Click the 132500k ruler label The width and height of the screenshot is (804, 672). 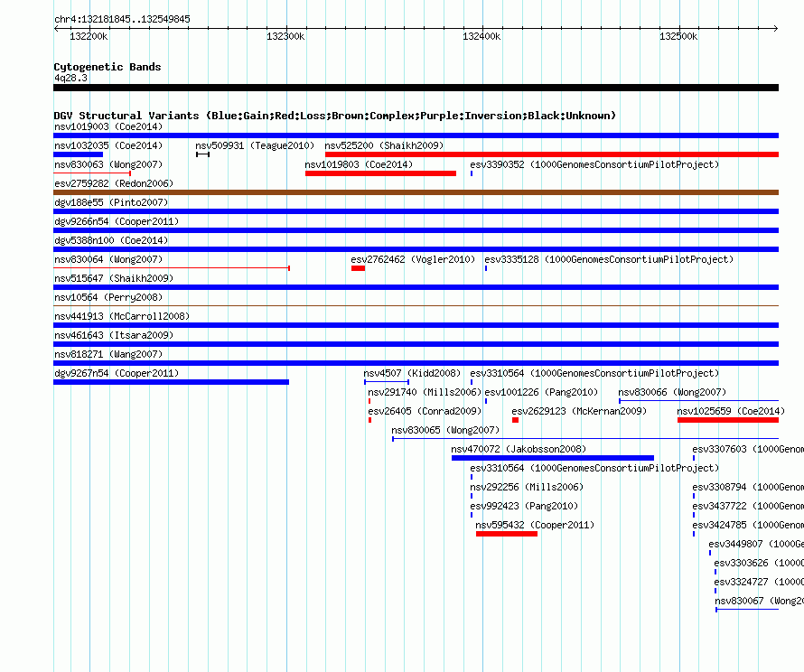pyautogui.click(x=678, y=36)
